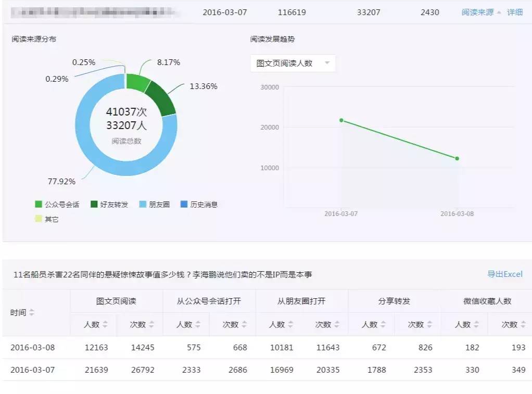
Task: Open 图文页阅读人数 dropdown
Action: (x=293, y=63)
